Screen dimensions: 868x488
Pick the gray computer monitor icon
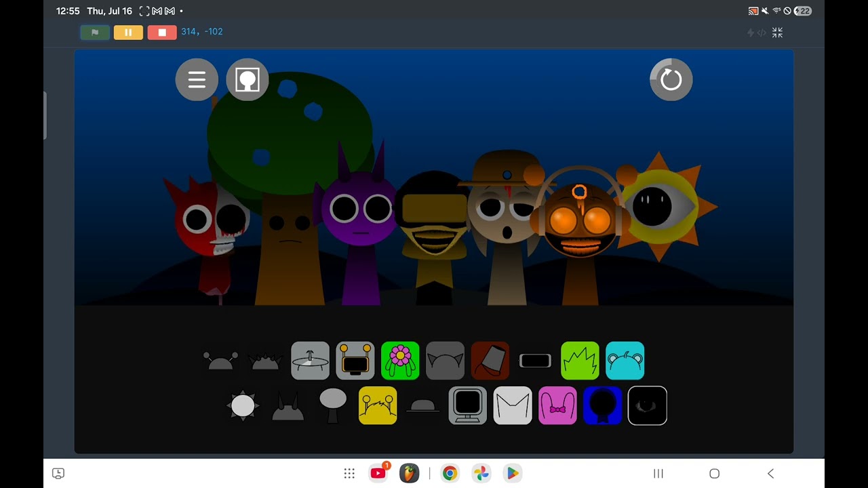pyautogui.click(x=468, y=405)
